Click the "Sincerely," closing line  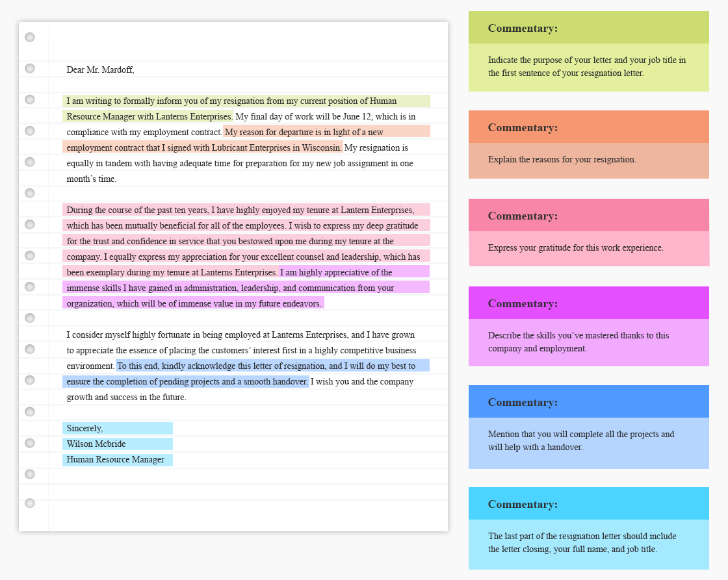coord(84,428)
